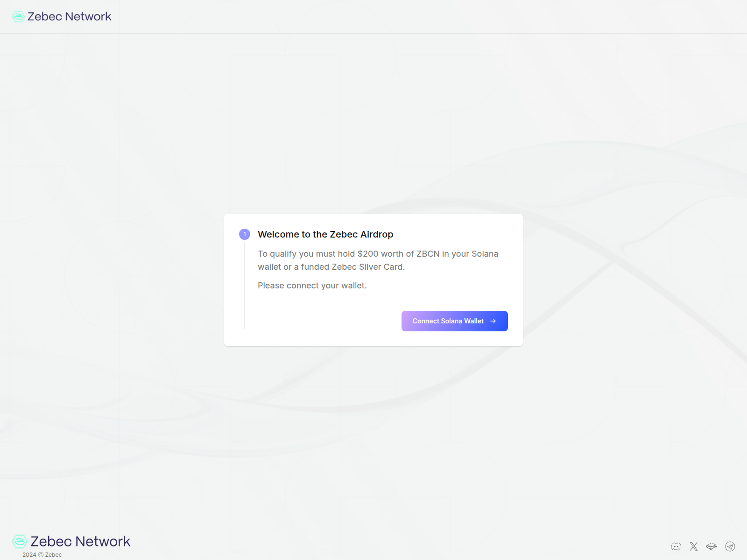Click the '2024 © Zebec' copyright text
Image resolution: width=747 pixels, height=560 pixels.
click(42, 555)
